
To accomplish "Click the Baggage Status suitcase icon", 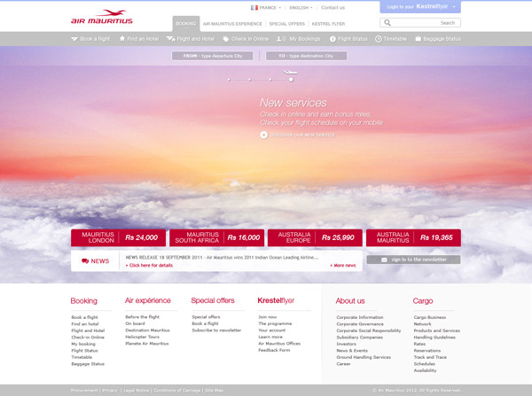I will click(x=418, y=39).
